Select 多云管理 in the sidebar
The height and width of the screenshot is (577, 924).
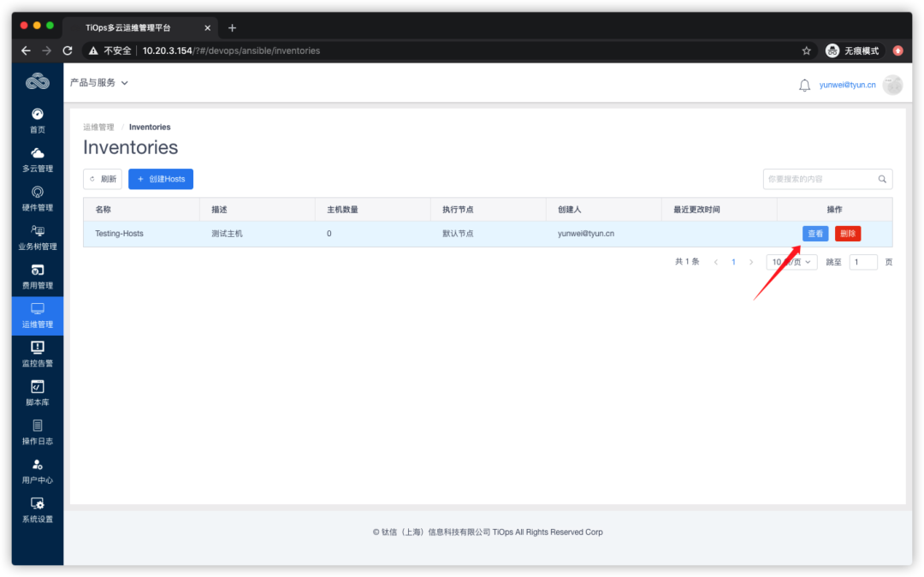[x=37, y=158]
